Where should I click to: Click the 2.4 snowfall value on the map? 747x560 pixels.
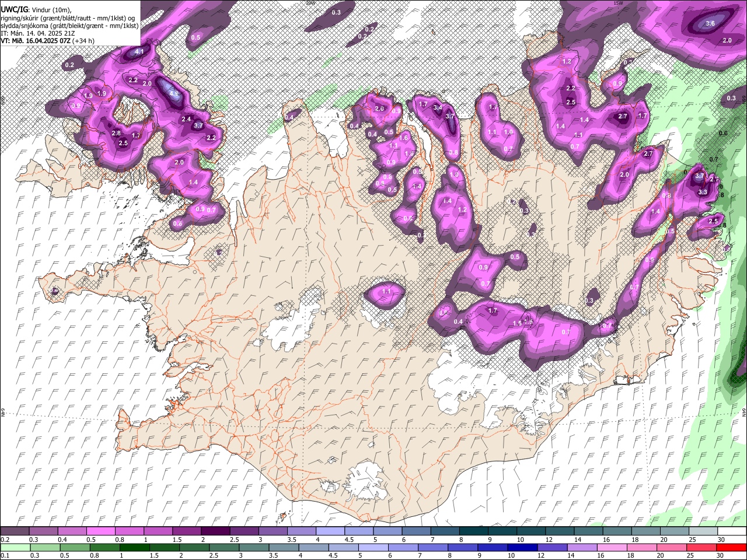pyautogui.click(x=186, y=119)
